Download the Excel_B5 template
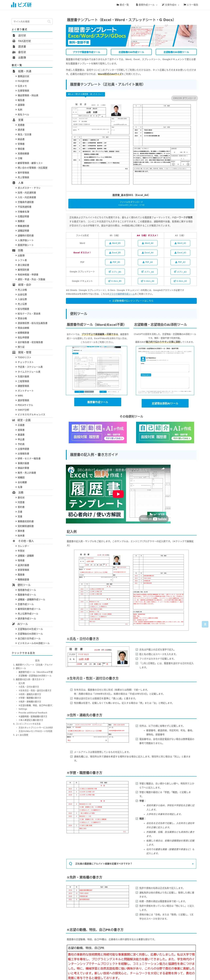Screen dimensions: 210x980 114,253
